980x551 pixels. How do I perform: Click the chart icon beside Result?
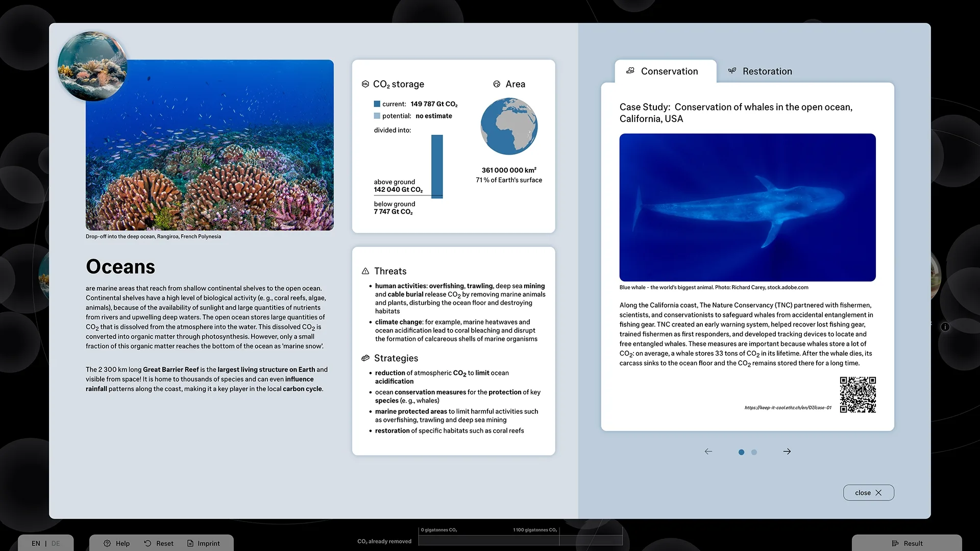[x=896, y=543]
